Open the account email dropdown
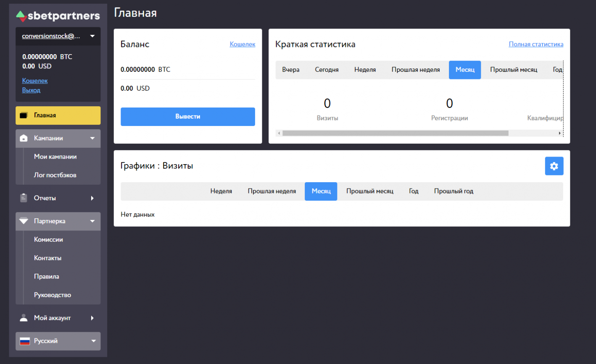596x364 pixels. (x=58, y=36)
